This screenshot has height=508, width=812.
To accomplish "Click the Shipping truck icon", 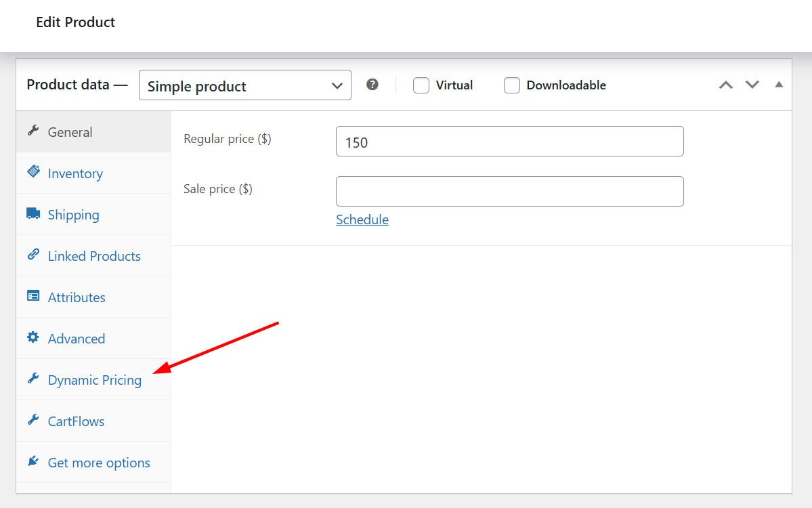I will tap(33, 213).
